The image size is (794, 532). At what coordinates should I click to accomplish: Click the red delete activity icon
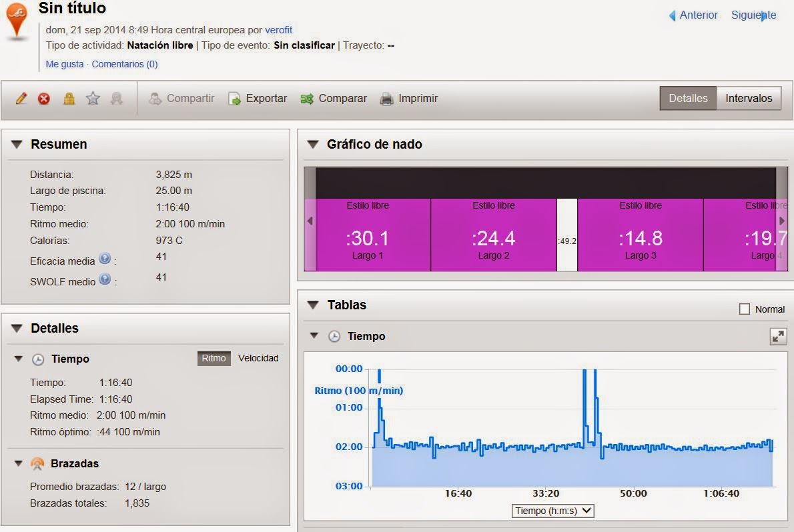[44, 99]
